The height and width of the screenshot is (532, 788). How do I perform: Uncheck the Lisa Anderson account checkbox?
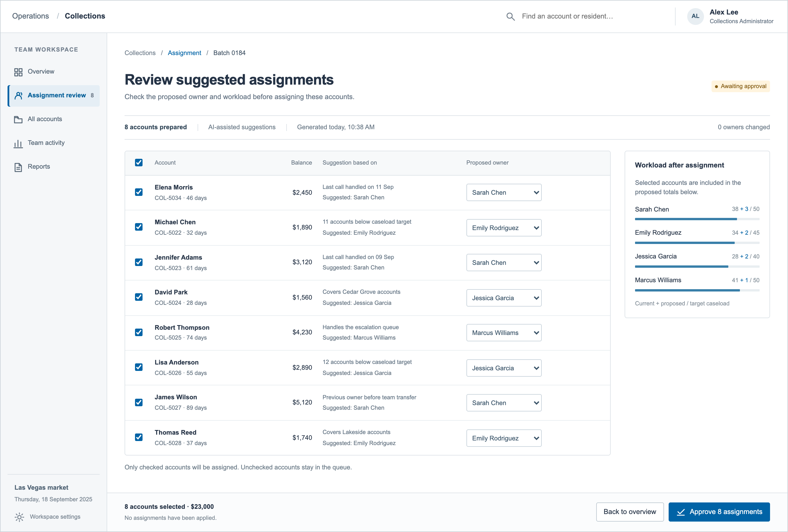(x=139, y=367)
